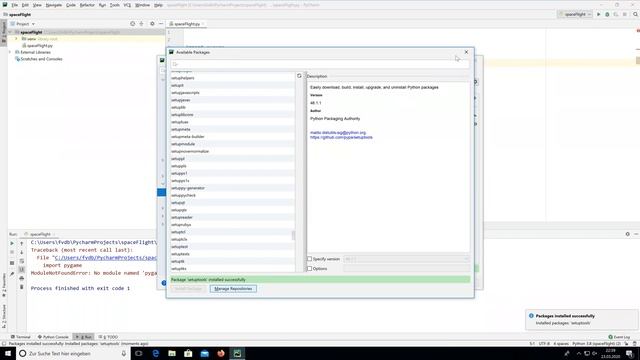Open the traceback file path link
This screenshot has height=360, width=640.
106,258
